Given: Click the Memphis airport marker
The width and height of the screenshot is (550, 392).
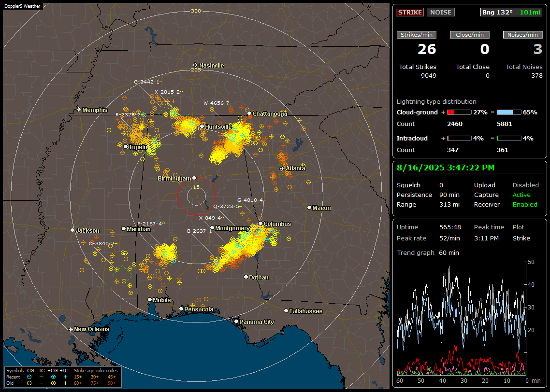Looking at the screenshot, I should point(79,110).
